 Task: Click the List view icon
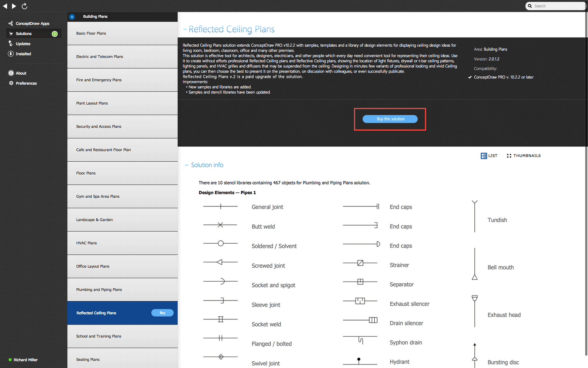(484, 156)
